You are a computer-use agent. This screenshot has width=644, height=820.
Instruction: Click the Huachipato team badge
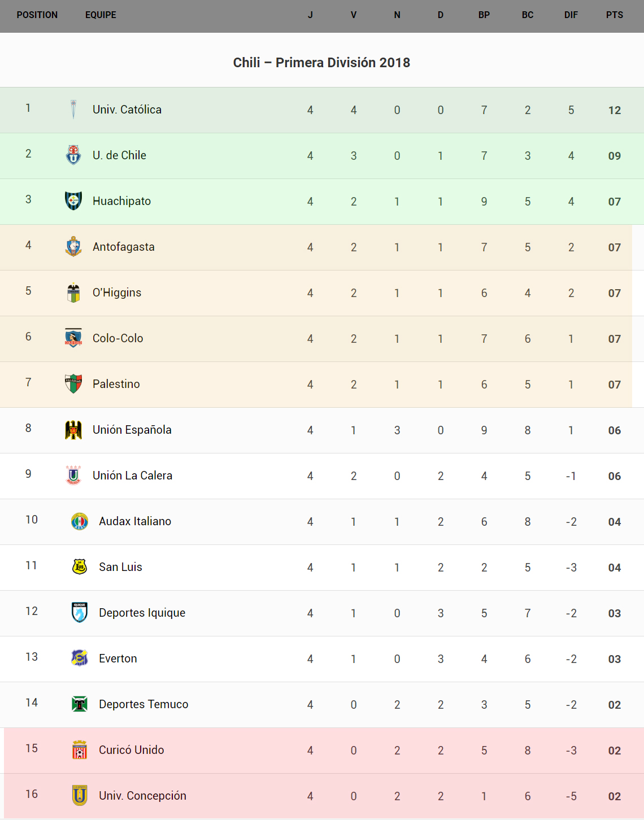[73, 200]
